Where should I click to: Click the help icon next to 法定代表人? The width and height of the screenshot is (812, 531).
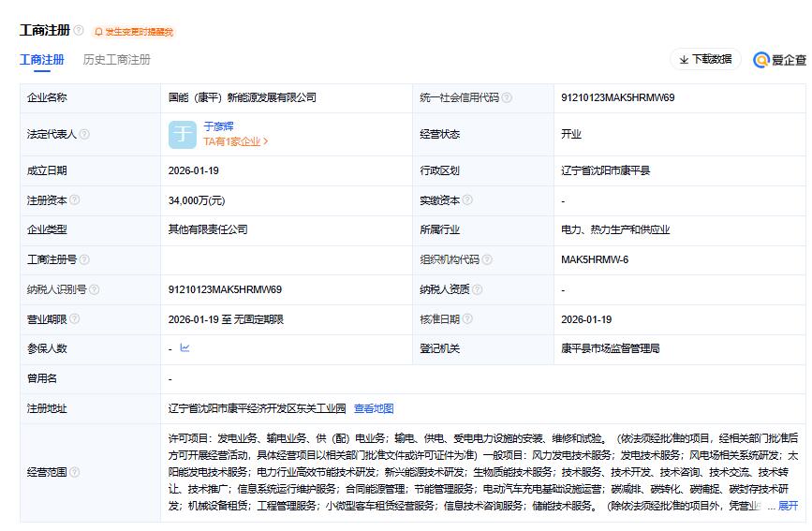(84, 134)
